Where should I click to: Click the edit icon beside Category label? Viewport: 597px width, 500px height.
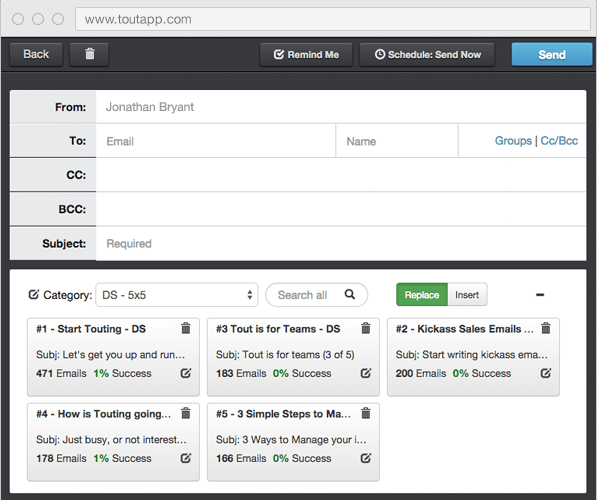(x=34, y=294)
